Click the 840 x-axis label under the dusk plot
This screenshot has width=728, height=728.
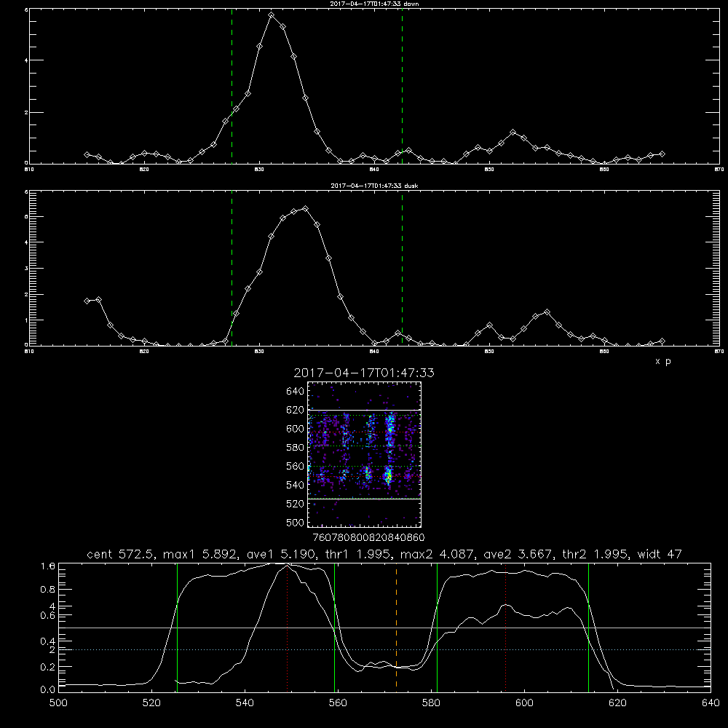tap(373, 352)
